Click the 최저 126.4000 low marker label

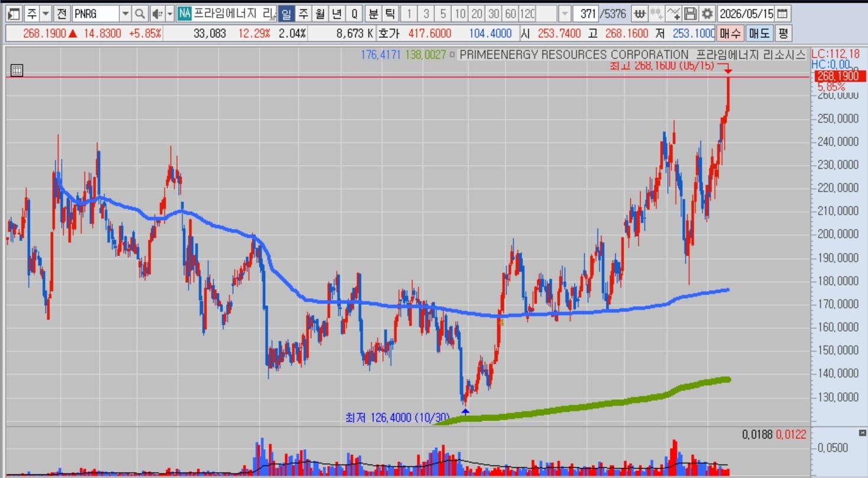point(398,418)
